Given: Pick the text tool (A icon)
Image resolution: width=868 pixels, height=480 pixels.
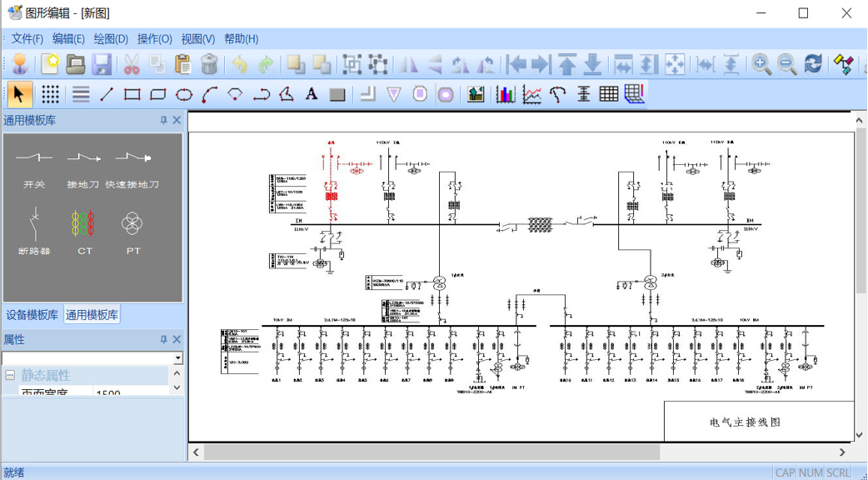Looking at the screenshot, I should pyautogui.click(x=312, y=94).
